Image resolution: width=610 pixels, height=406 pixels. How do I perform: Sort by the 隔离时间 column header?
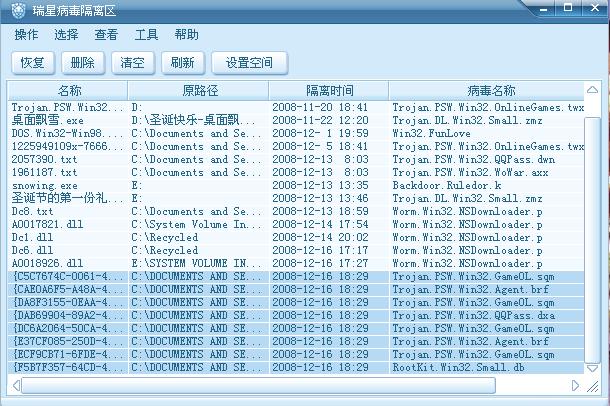[329, 91]
